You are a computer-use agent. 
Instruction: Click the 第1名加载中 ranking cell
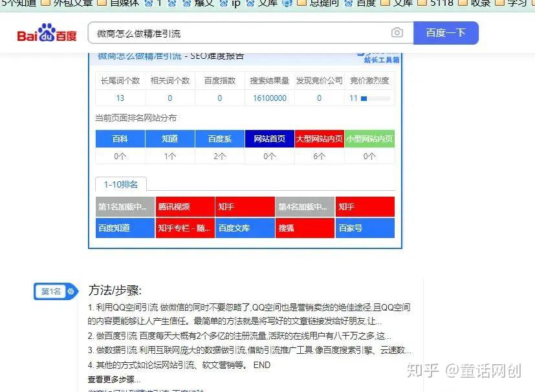click(125, 207)
